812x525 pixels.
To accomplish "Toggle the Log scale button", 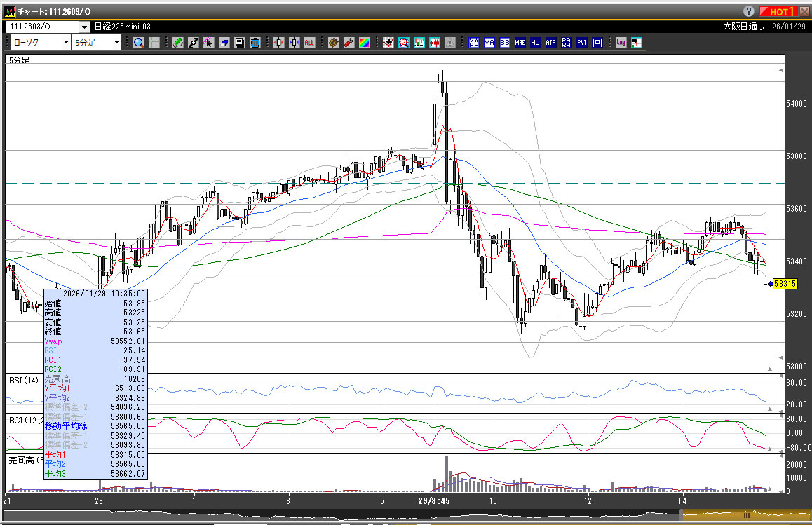I will click(x=621, y=43).
